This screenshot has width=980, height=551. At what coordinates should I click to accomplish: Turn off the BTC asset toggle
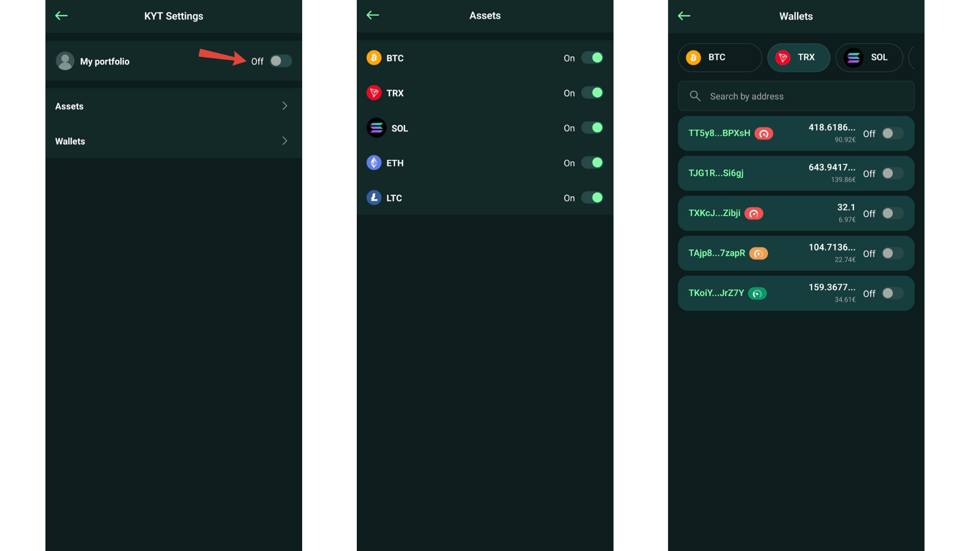(592, 58)
